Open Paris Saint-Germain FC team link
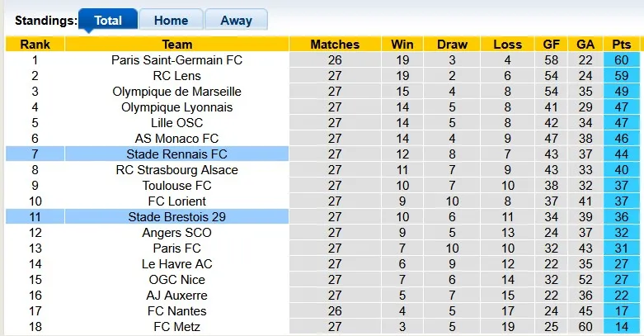 pyautogui.click(x=176, y=60)
